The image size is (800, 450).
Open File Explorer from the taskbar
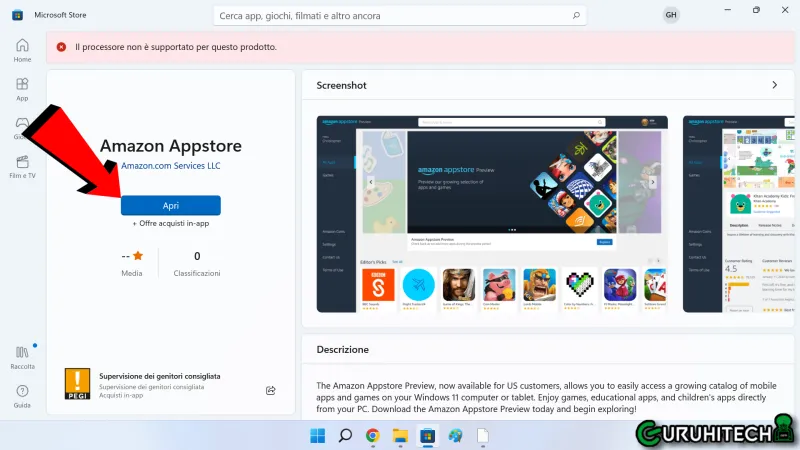[399, 436]
